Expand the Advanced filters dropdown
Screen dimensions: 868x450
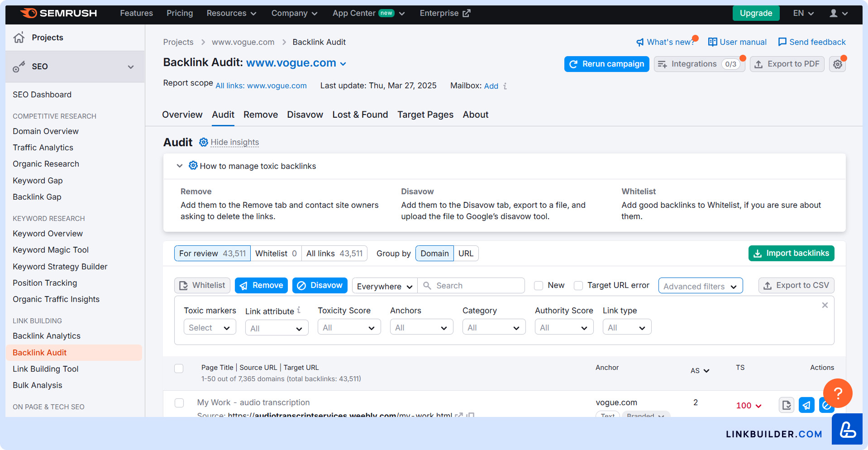click(x=700, y=286)
